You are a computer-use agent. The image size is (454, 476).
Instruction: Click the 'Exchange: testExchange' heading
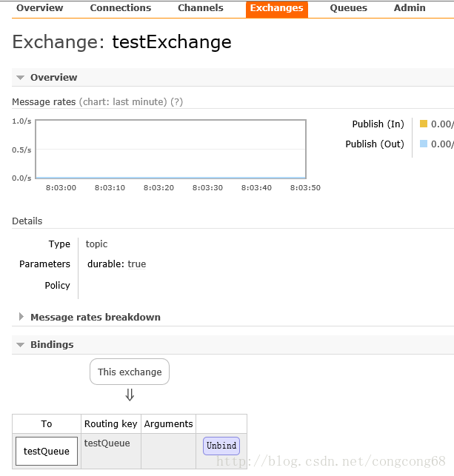(x=121, y=42)
